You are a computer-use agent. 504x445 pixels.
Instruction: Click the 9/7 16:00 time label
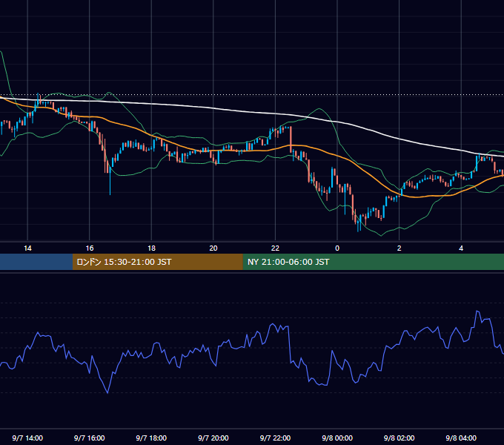(x=90, y=438)
